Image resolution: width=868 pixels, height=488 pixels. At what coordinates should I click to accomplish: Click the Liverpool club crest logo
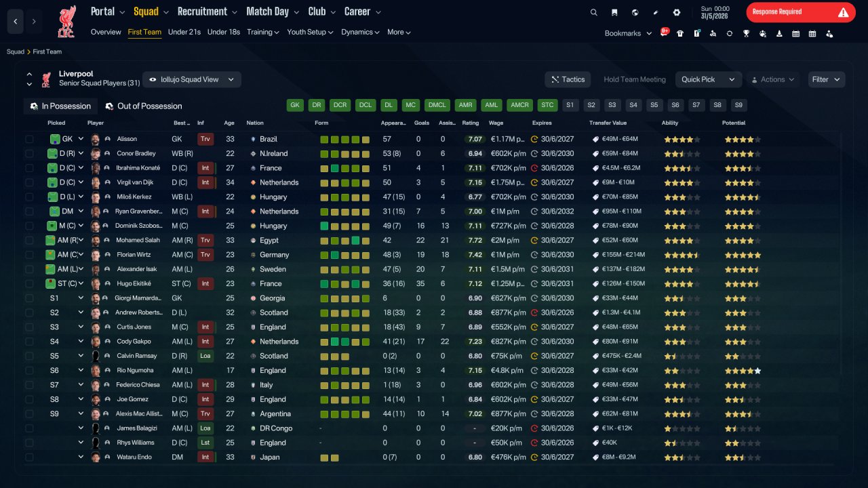click(x=66, y=21)
